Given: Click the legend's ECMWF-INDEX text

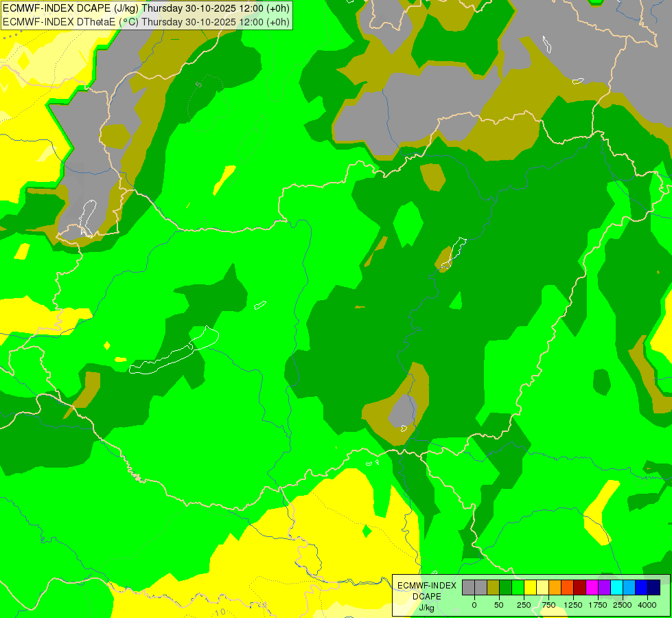Looking at the screenshot, I should tap(427, 586).
